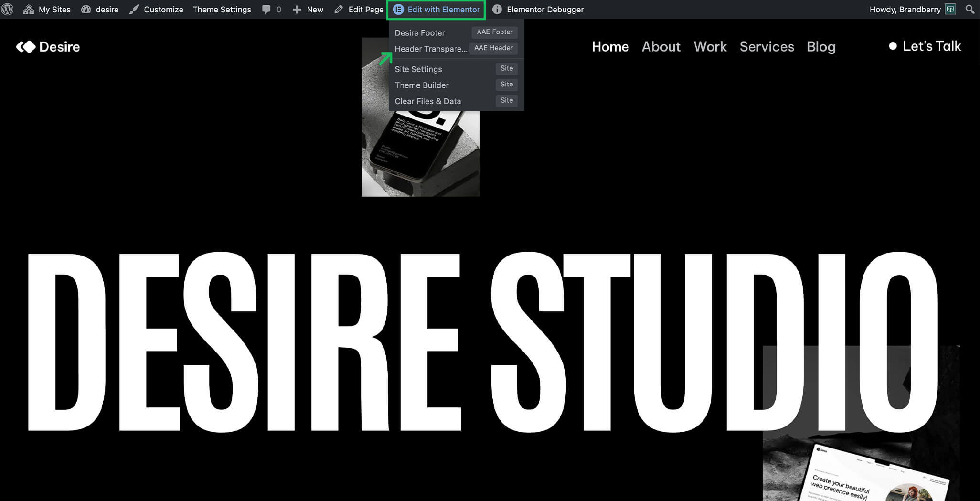Open the My Sites menu

(47, 10)
